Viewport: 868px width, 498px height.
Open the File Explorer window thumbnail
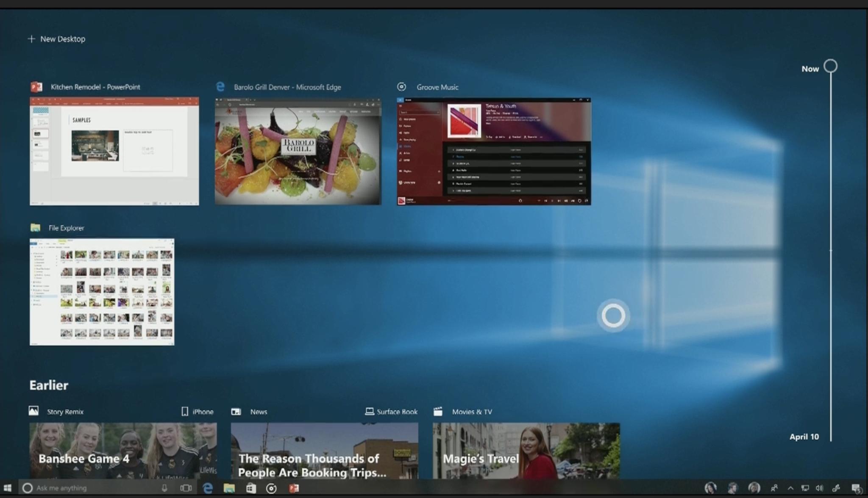click(102, 292)
